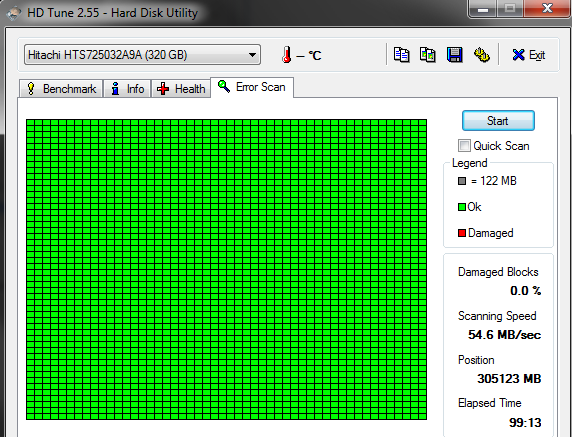
Task: Click the green Ok legend swatch
Action: tap(462, 207)
